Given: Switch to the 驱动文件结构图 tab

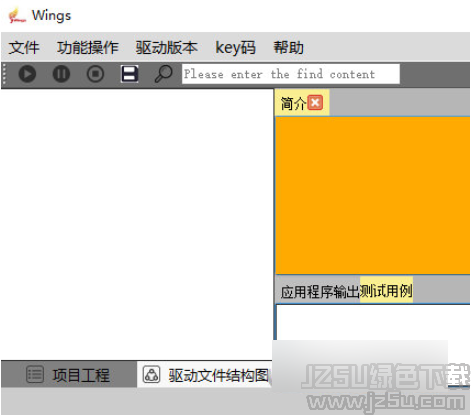Looking at the screenshot, I should point(205,375).
